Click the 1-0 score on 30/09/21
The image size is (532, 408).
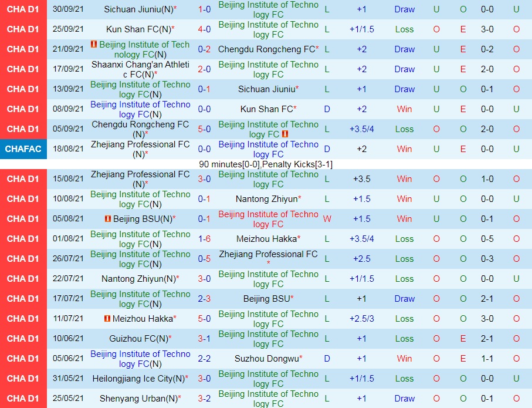(x=204, y=9)
